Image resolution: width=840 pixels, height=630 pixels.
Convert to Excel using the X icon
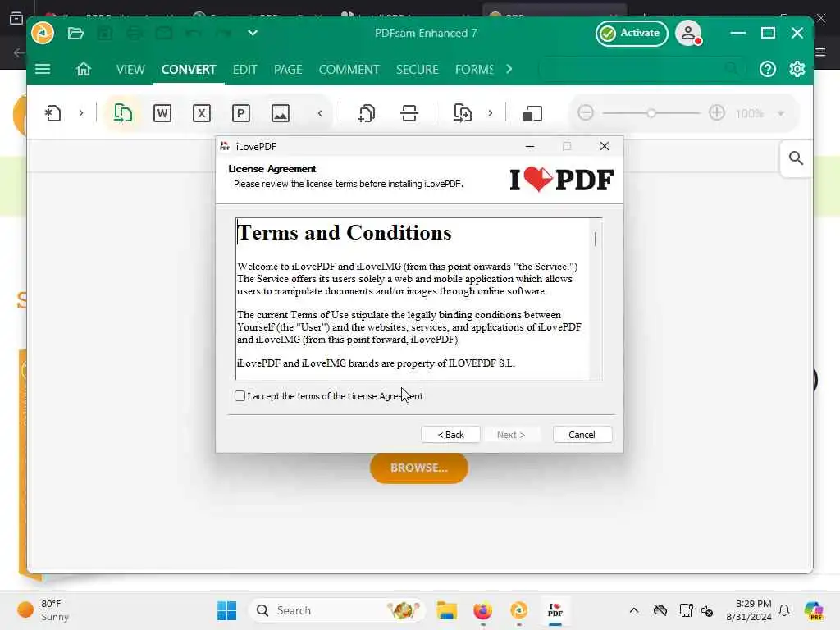[x=202, y=113]
